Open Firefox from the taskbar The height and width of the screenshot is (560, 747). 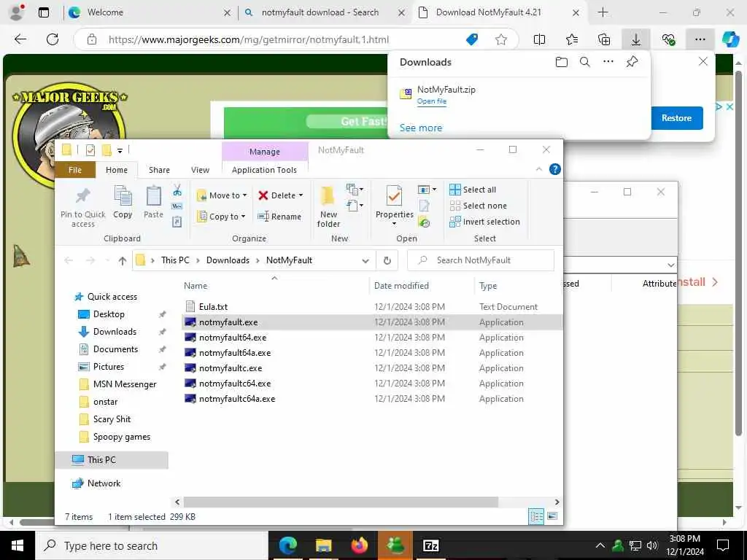click(x=359, y=545)
